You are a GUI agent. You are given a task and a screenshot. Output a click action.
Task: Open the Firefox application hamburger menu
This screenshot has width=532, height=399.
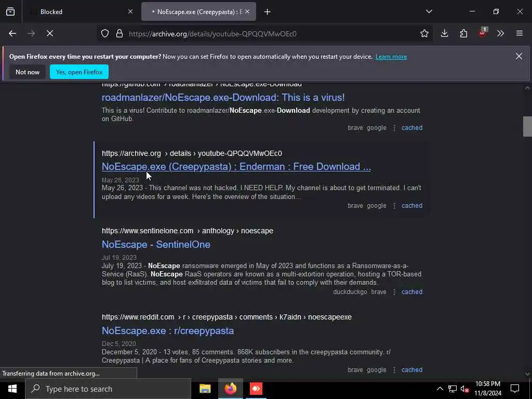(520, 34)
